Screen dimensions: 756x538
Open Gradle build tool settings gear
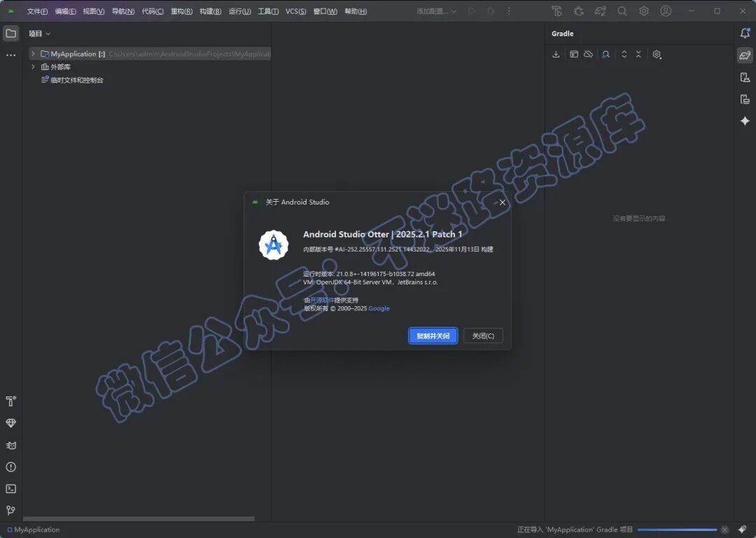coord(657,55)
